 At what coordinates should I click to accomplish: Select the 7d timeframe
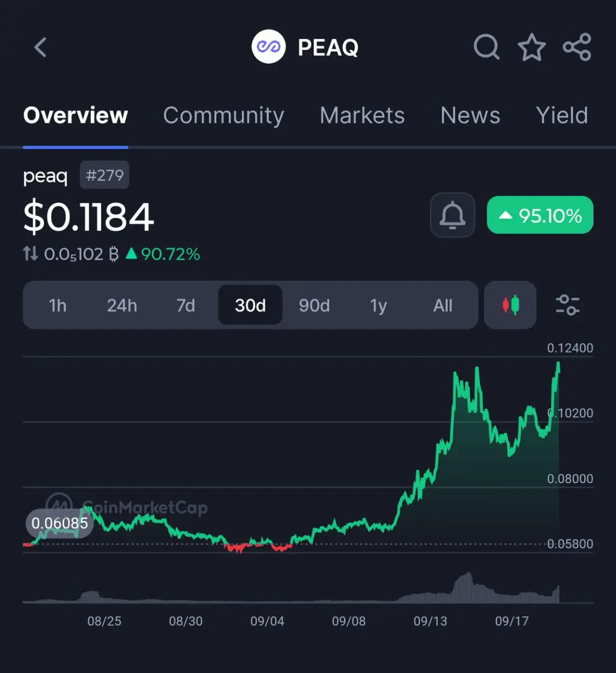(186, 306)
